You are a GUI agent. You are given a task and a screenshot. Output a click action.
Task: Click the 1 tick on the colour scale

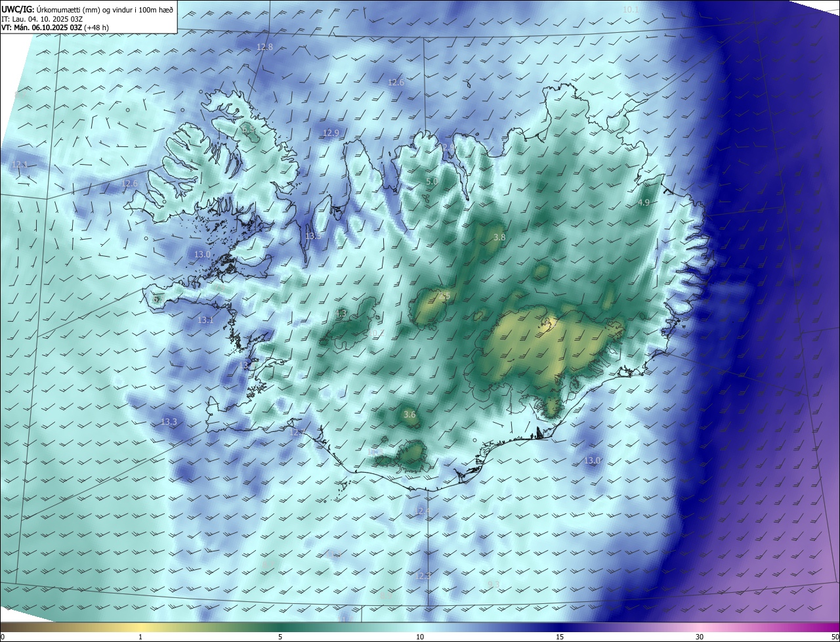140,637
